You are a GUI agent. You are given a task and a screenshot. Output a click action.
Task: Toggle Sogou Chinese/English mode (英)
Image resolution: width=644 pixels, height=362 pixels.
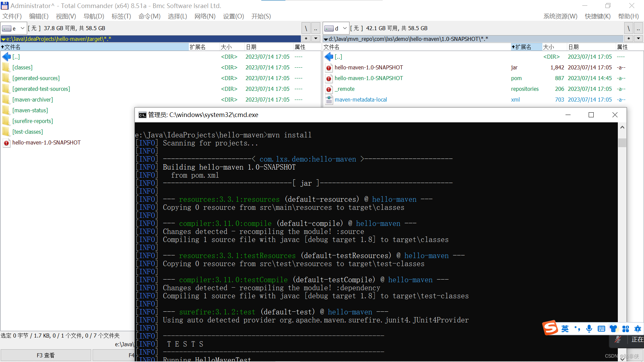tap(565, 329)
